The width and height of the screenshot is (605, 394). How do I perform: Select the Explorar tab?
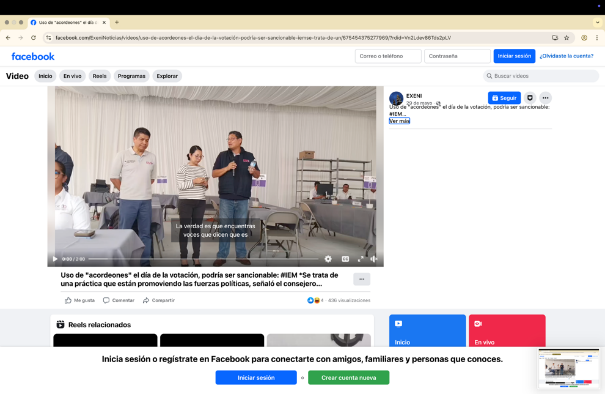tap(167, 76)
